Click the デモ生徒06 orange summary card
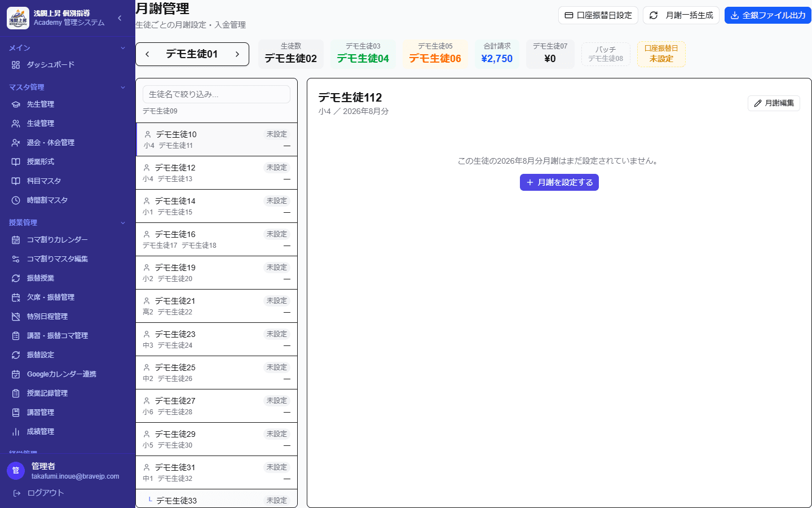 coord(435,54)
